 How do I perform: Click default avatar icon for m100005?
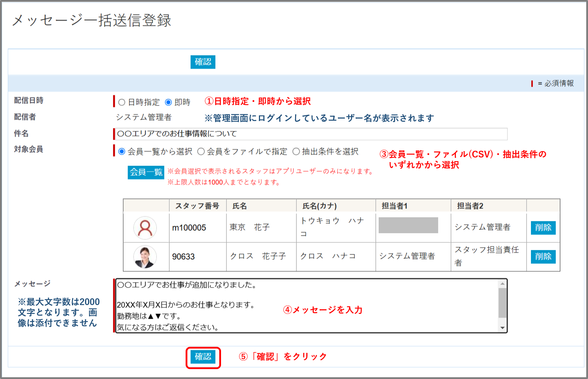(145, 228)
